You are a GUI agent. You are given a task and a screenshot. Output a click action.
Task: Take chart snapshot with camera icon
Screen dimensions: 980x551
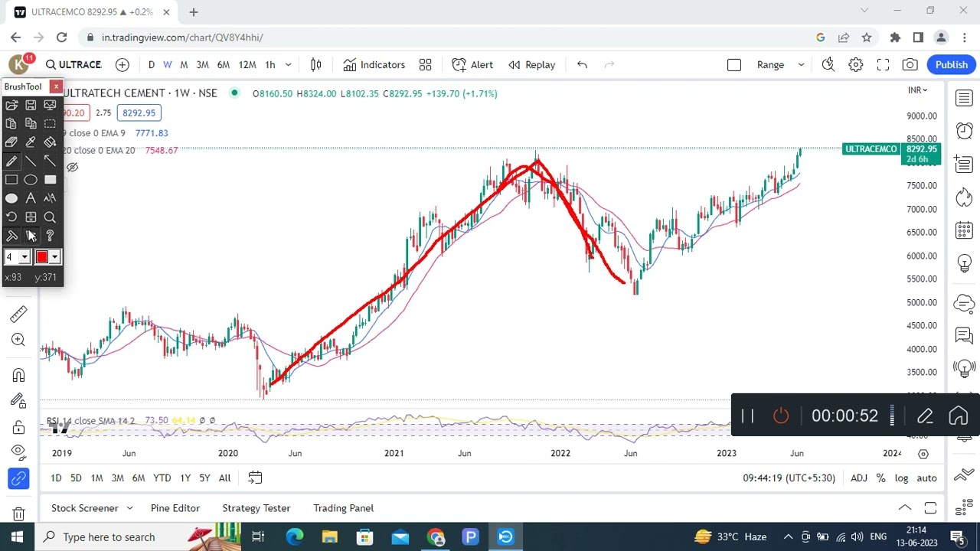(910, 65)
